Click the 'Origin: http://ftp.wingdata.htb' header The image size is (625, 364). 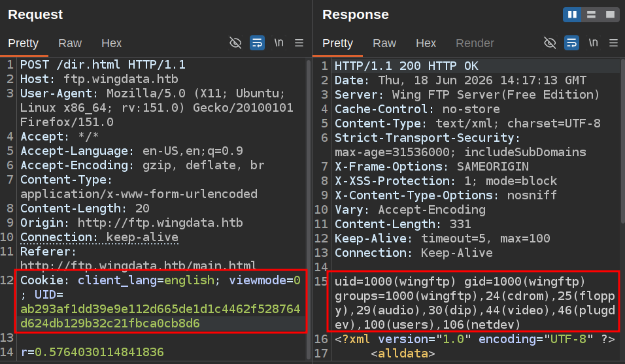click(x=131, y=223)
